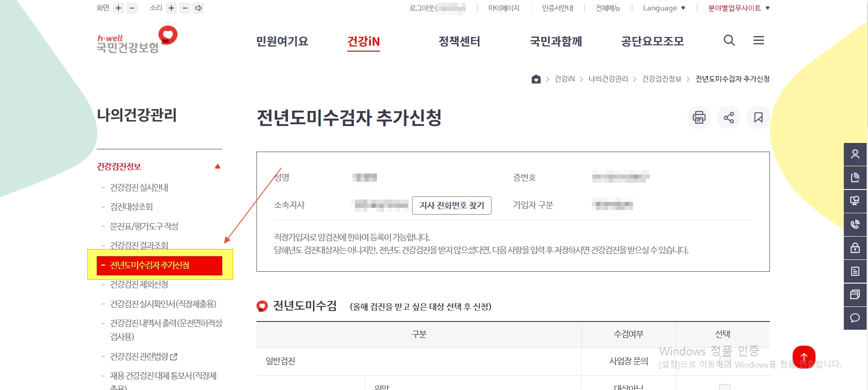Open the phone call quick menu icon
Image resolution: width=868 pixels, height=390 pixels.
click(x=855, y=225)
